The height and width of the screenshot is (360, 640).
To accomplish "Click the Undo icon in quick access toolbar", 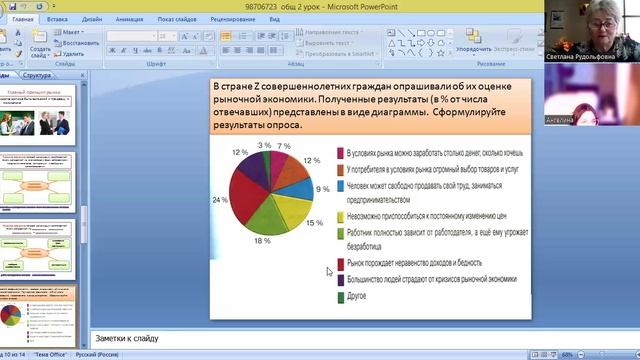I will pos(24,6).
